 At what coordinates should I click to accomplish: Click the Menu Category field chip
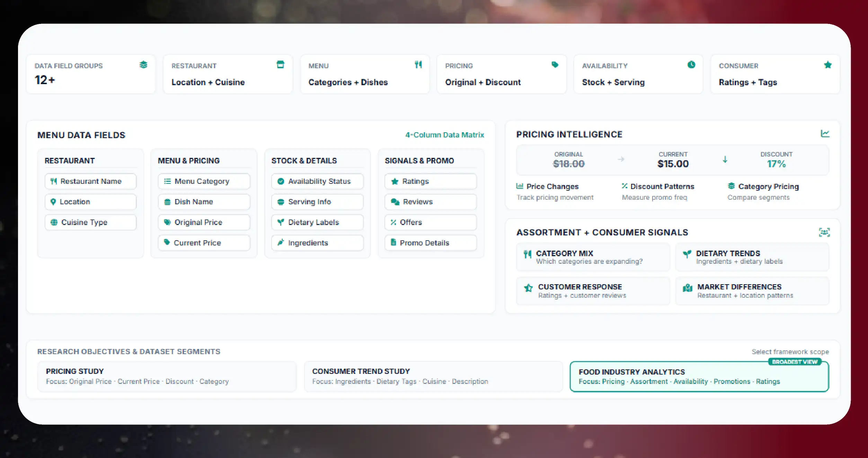204,181
